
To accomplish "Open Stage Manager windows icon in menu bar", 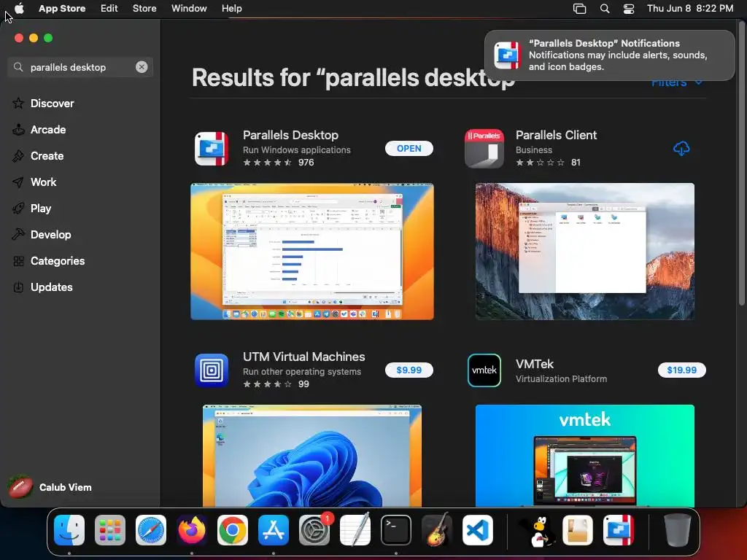I will tap(579, 9).
